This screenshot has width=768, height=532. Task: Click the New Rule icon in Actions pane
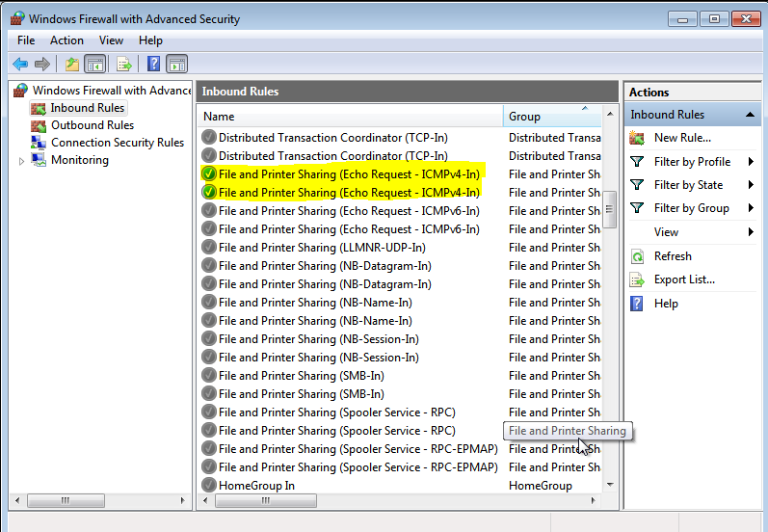point(637,138)
